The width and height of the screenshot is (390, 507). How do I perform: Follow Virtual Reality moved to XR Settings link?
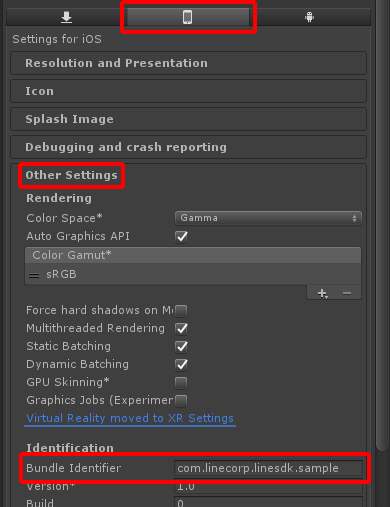[130, 418]
